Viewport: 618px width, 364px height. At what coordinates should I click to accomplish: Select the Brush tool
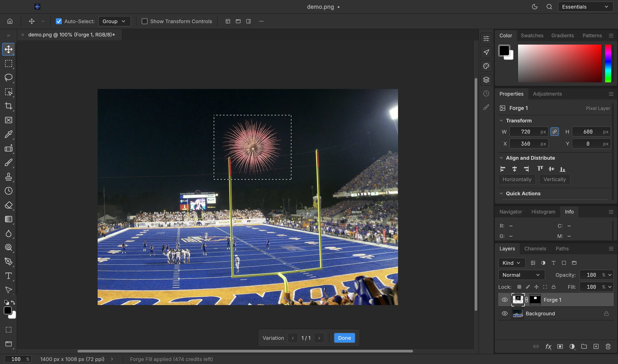(x=9, y=163)
